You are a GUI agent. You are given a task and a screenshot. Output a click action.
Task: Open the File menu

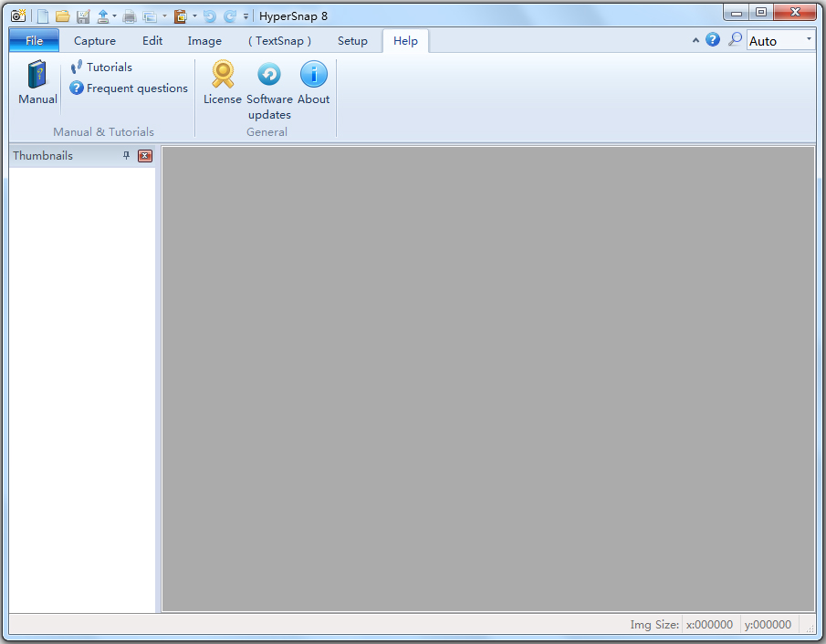pos(35,40)
